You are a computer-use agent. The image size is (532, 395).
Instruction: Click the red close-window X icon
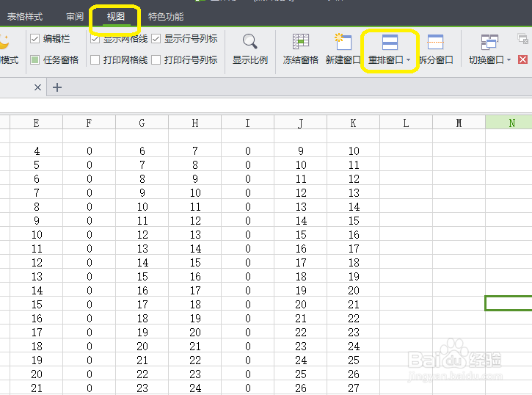pos(523,59)
